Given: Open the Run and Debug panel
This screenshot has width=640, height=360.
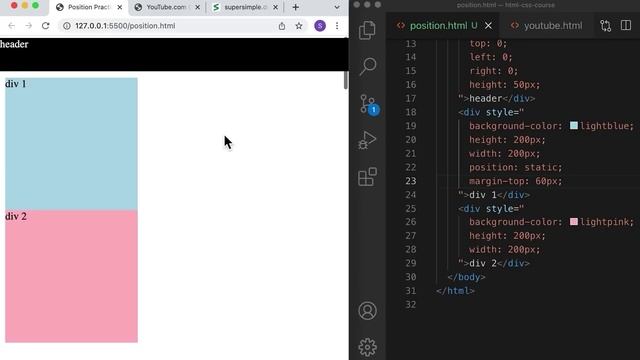Looking at the screenshot, I should click(367, 140).
